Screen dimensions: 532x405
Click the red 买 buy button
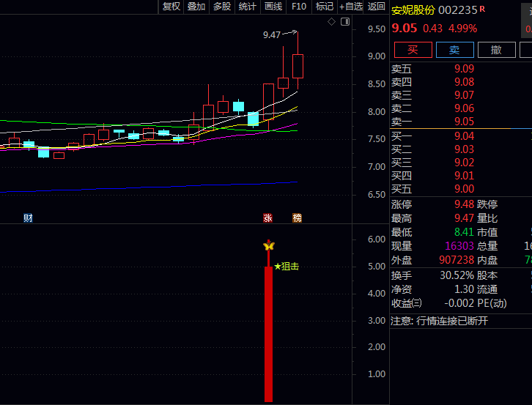coord(413,50)
